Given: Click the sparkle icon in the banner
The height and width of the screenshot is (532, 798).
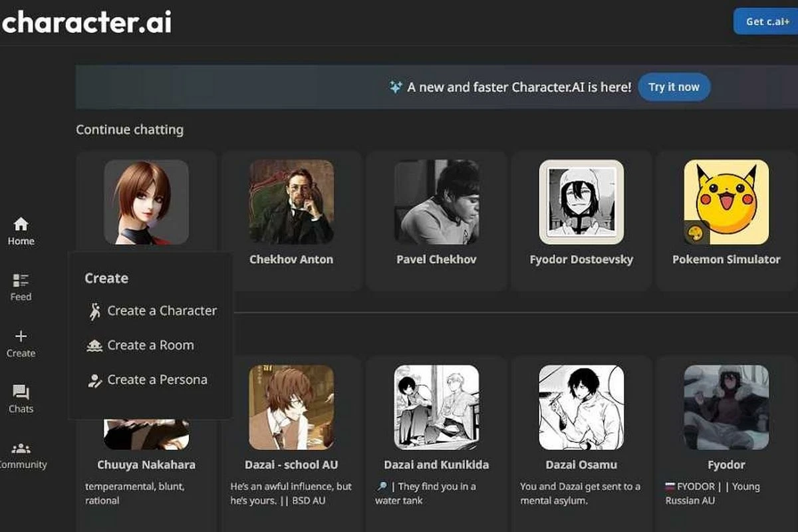Looking at the screenshot, I should [x=396, y=87].
